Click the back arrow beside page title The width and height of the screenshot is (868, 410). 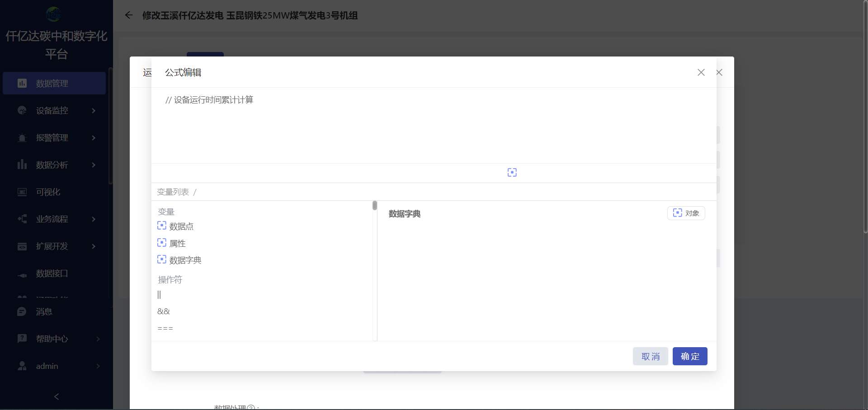click(x=129, y=15)
